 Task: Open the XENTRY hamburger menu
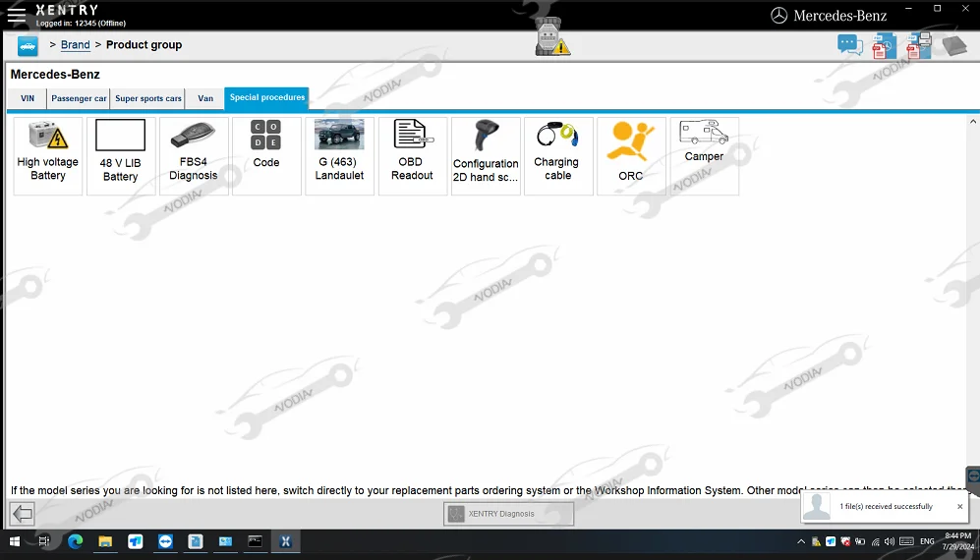pyautogui.click(x=17, y=15)
